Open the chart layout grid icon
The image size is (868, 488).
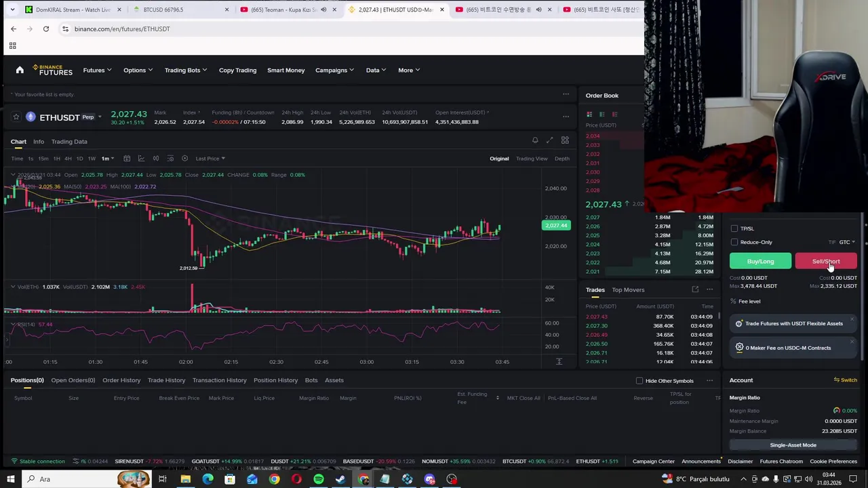point(565,140)
